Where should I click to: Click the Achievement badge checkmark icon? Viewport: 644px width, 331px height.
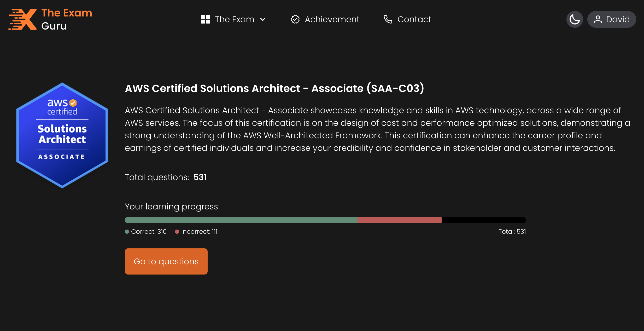295,19
